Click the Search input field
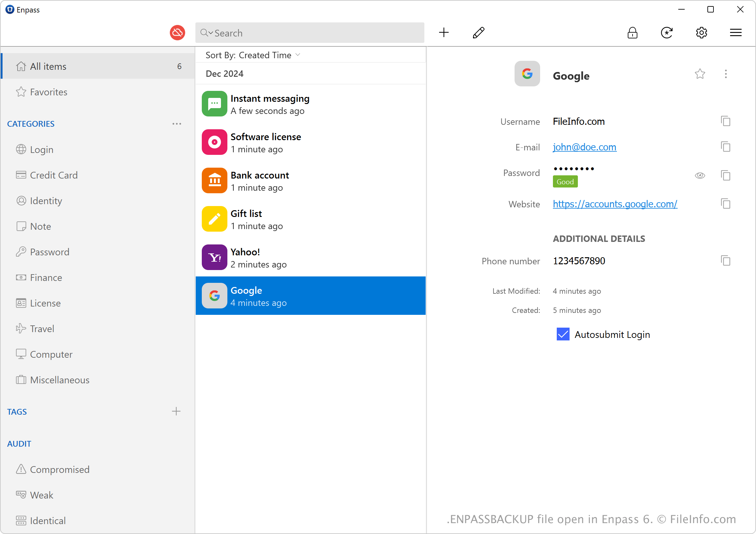The width and height of the screenshot is (756, 534). (x=310, y=33)
